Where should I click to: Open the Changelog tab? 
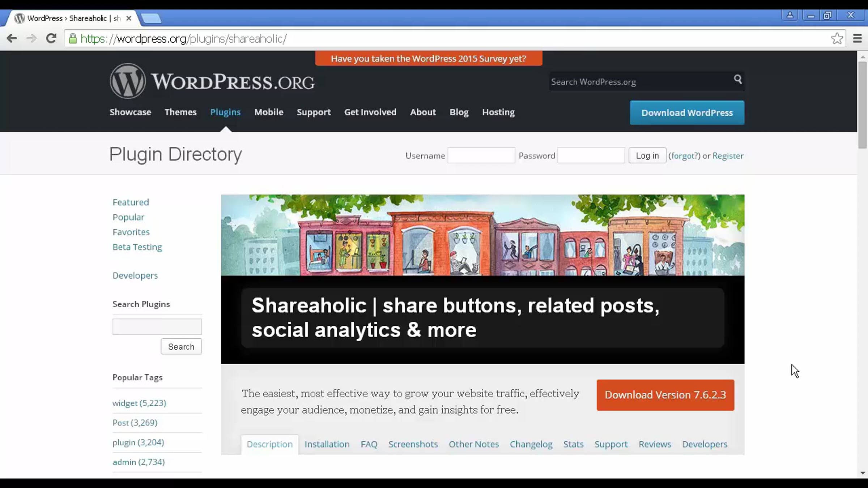click(531, 444)
